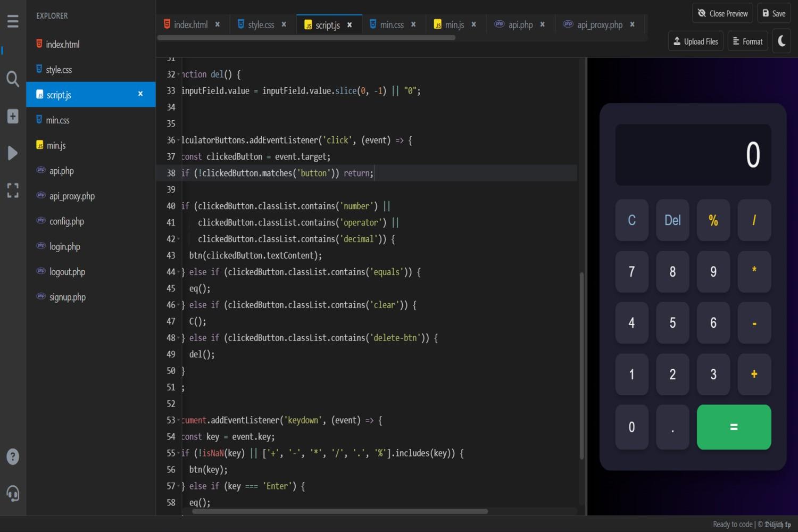Image resolution: width=798 pixels, height=532 pixels.
Task: Click the calculator minus button
Action: point(754,323)
